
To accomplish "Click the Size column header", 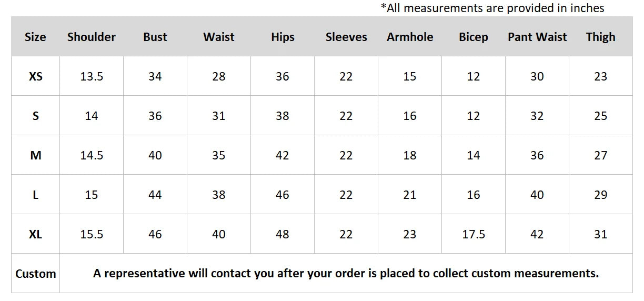I will pos(35,37).
